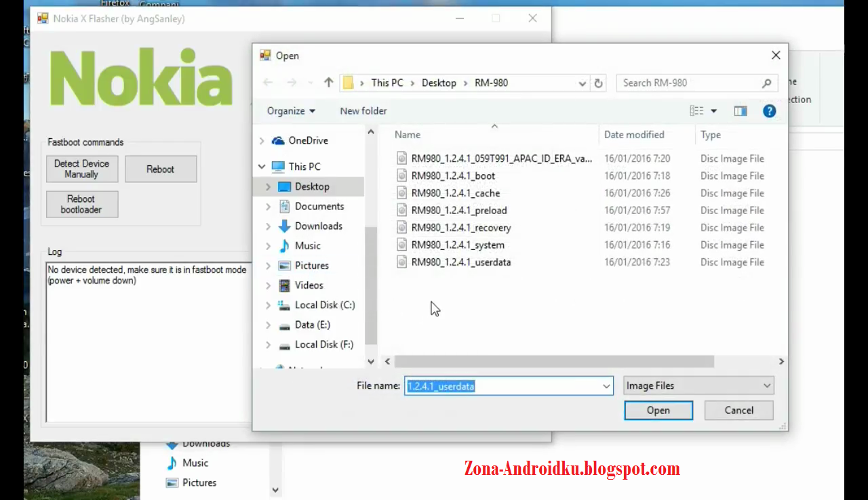Click Desktop in the breadcrumb path
Screen dimensions: 868x500
(439, 83)
